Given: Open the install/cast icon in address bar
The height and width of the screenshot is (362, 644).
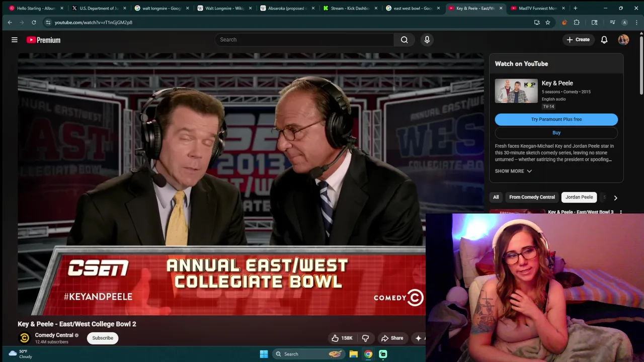Looking at the screenshot, I should [x=537, y=22].
